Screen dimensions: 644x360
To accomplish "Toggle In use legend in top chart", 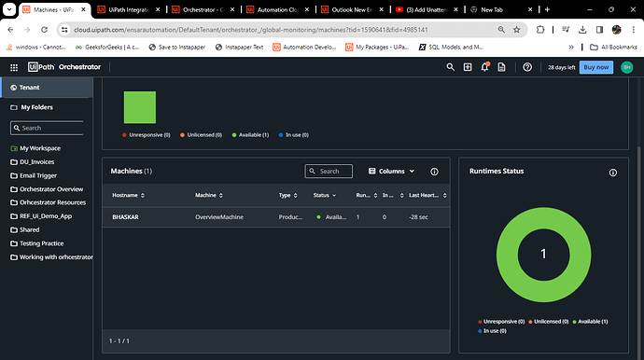I will coord(294,134).
